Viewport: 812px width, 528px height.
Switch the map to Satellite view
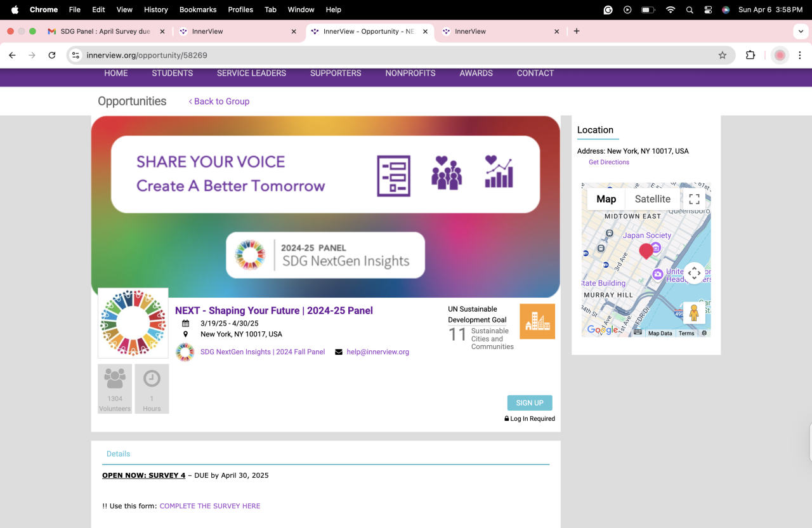click(653, 199)
